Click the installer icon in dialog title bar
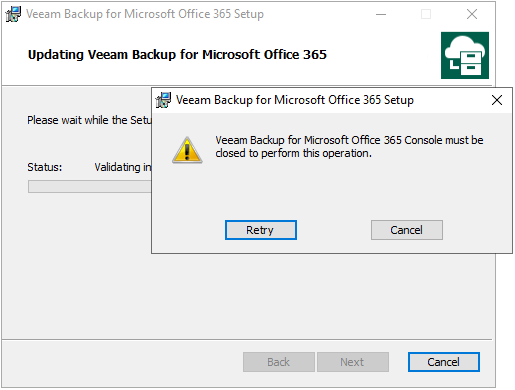Image resolution: width=515 pixels, height=390 pixels. [x=163, y=100]
